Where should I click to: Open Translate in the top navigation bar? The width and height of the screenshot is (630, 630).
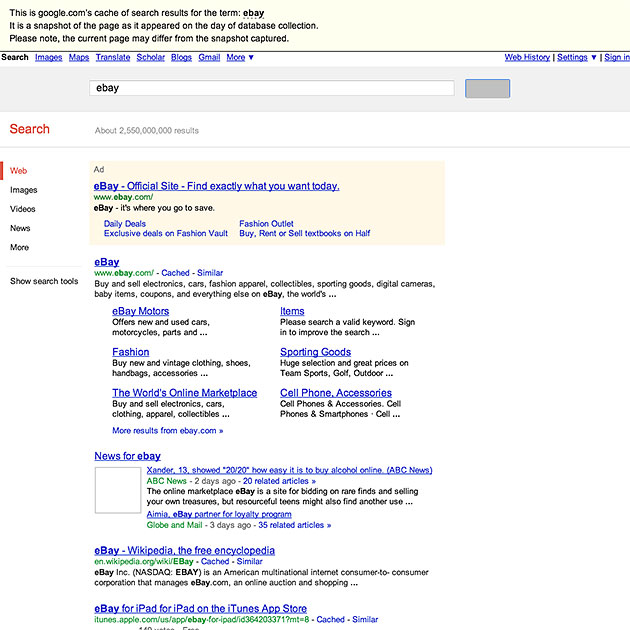tap(113, 57)
